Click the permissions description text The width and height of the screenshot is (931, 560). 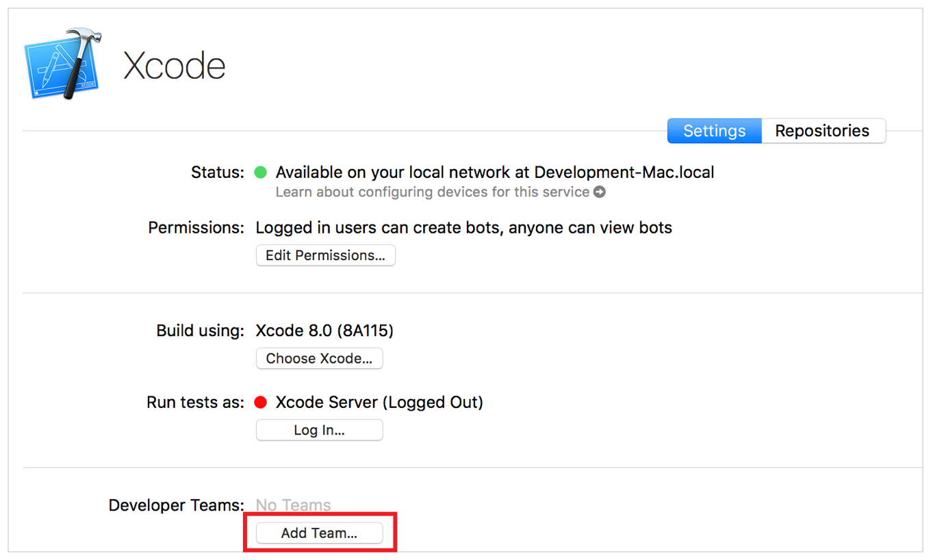[463, 227]
